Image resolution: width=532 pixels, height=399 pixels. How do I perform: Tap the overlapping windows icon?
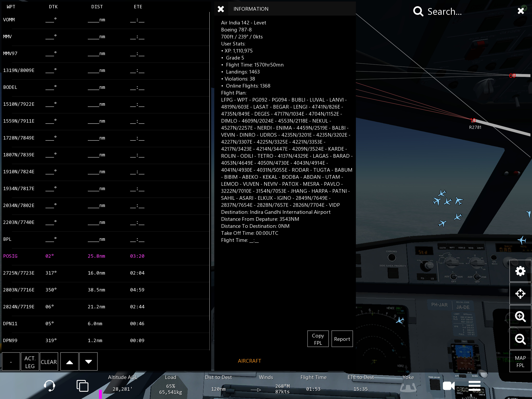82,386
